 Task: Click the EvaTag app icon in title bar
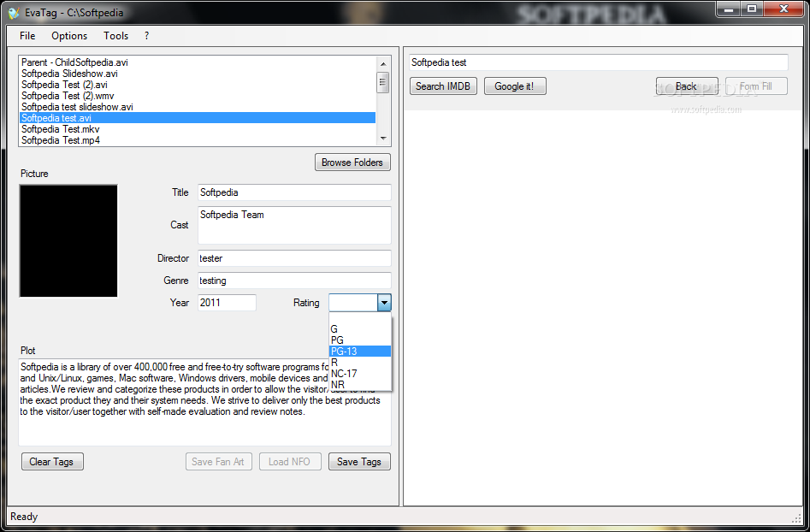[x=14, y=12]
